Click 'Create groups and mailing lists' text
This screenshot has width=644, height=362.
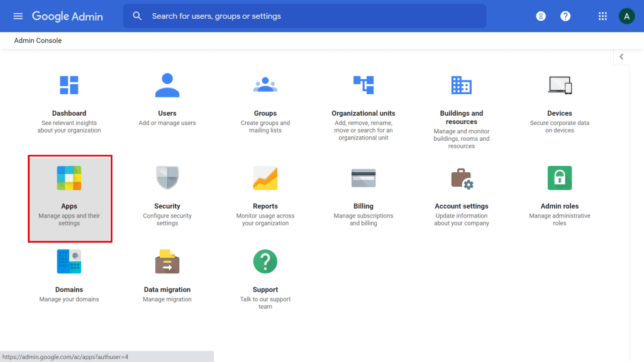coord(265,127)
